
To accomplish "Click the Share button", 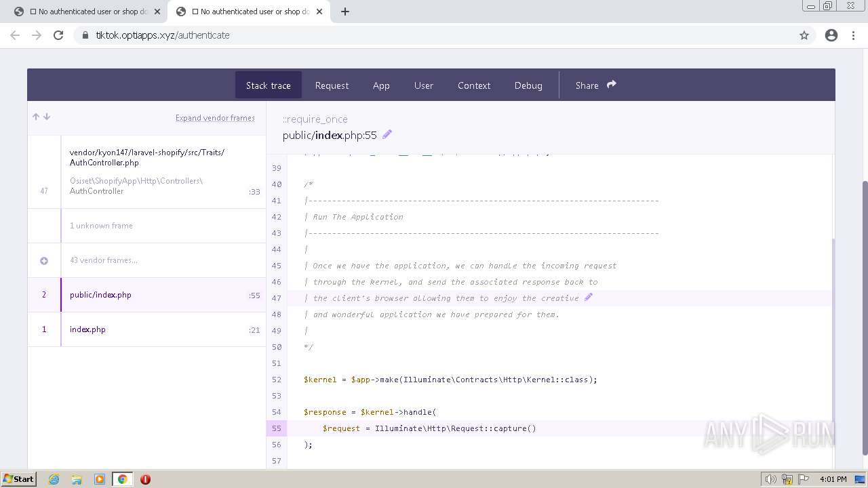I will (596, 85).
